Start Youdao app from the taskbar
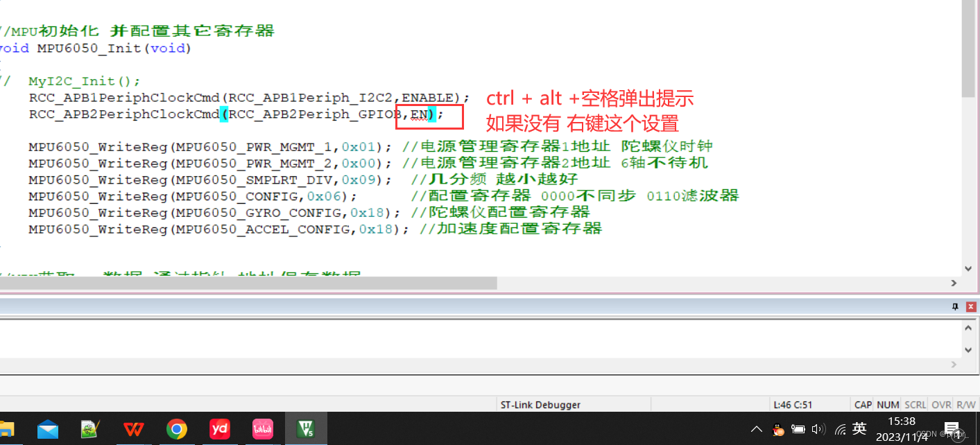Viewport: 980px width, 445px height. [220, 428]
